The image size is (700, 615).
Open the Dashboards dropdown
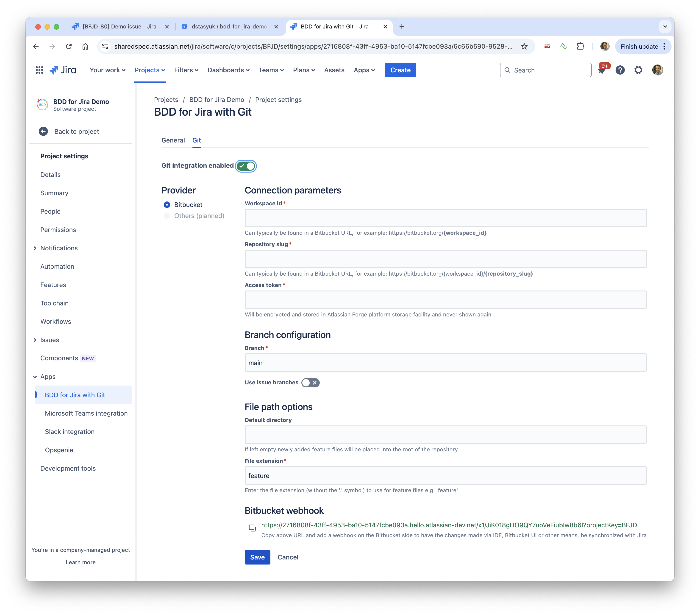pyautogui.click(x=228, y=70)
